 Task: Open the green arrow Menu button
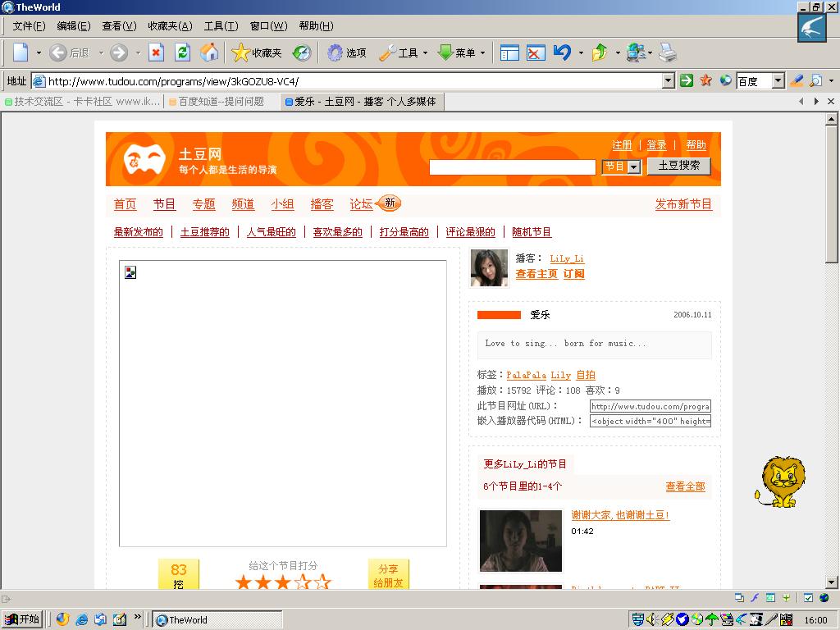(x=456, y=52)
